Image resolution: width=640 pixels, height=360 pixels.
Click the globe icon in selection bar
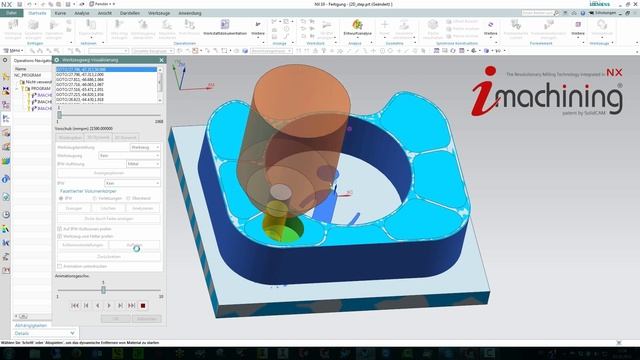point(245,51)
